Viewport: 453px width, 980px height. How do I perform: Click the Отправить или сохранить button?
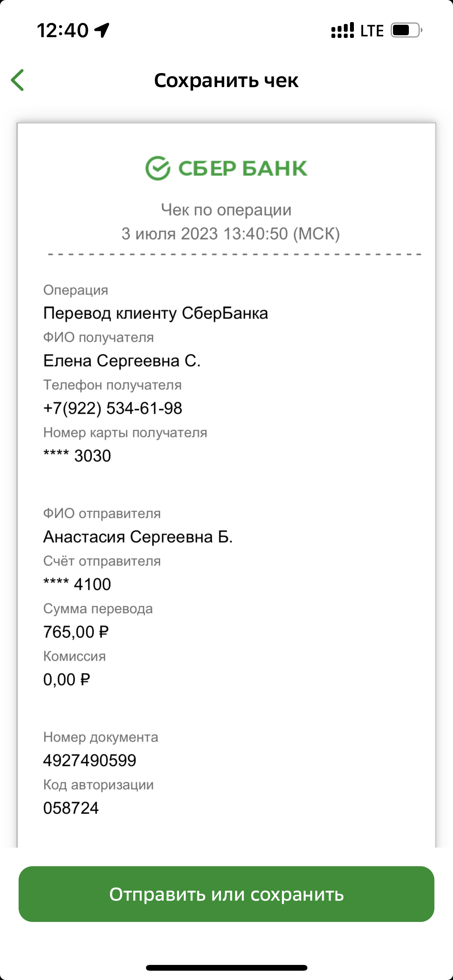point(226,894)
